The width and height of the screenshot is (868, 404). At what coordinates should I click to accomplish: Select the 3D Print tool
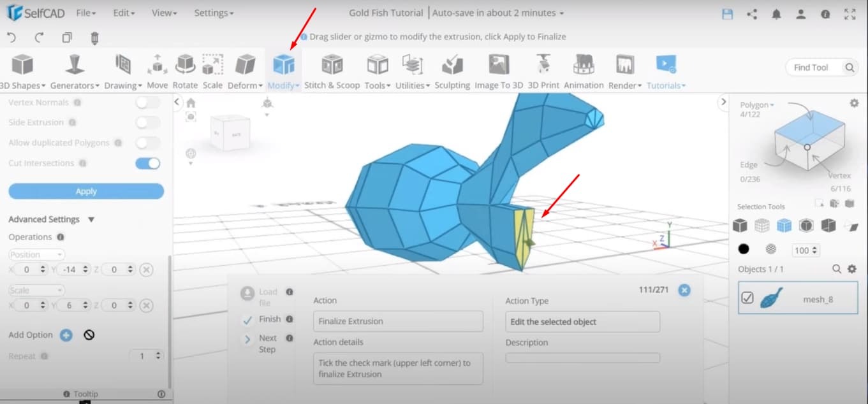point(543,70)
